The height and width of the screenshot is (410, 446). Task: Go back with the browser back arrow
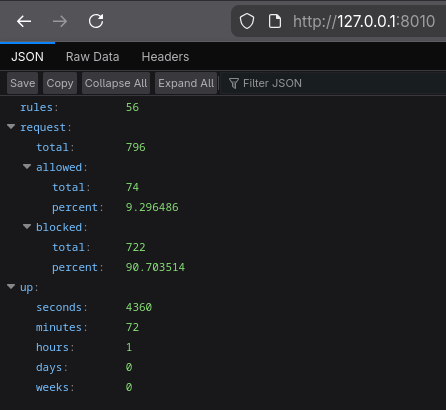click(x=24, y=22)
